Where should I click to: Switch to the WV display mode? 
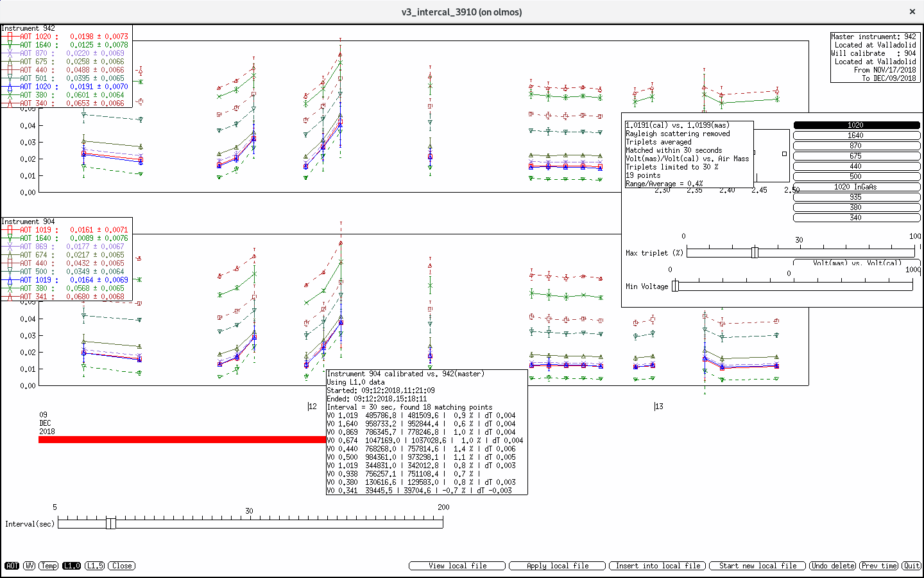pyautogui.click(x=30, y=566)
